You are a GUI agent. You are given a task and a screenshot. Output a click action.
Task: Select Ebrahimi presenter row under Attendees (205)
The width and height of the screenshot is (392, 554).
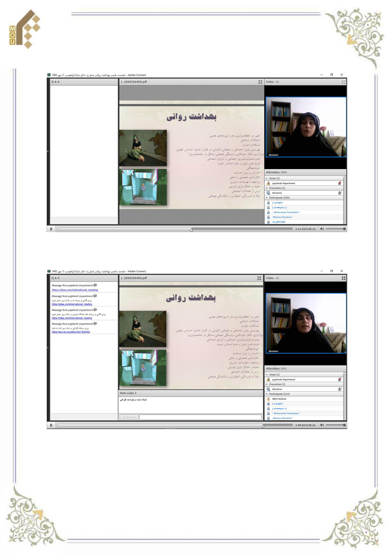pos(304,193)
